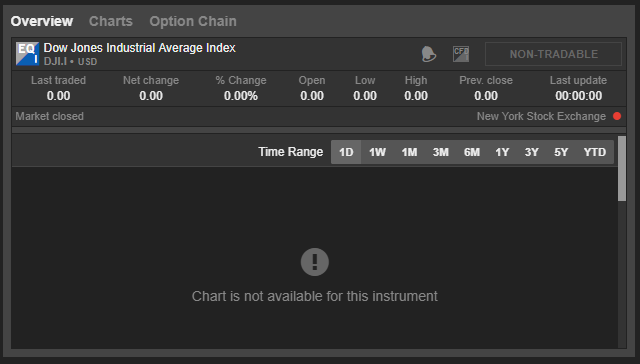640x364 pixels.
Task: Select the 1M time range
Action: pyautogui.click(x=409, y=152)
